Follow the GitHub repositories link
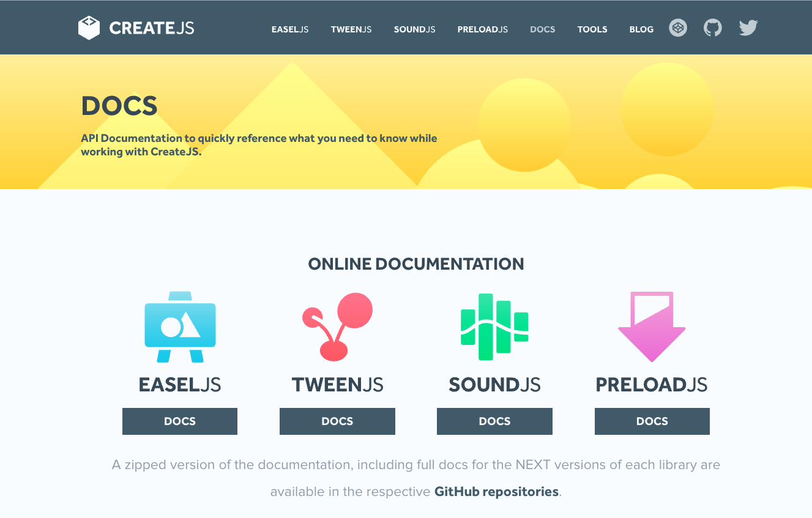Screen dimensions: 812x518 pyautogui.click(x=496, y=492)
